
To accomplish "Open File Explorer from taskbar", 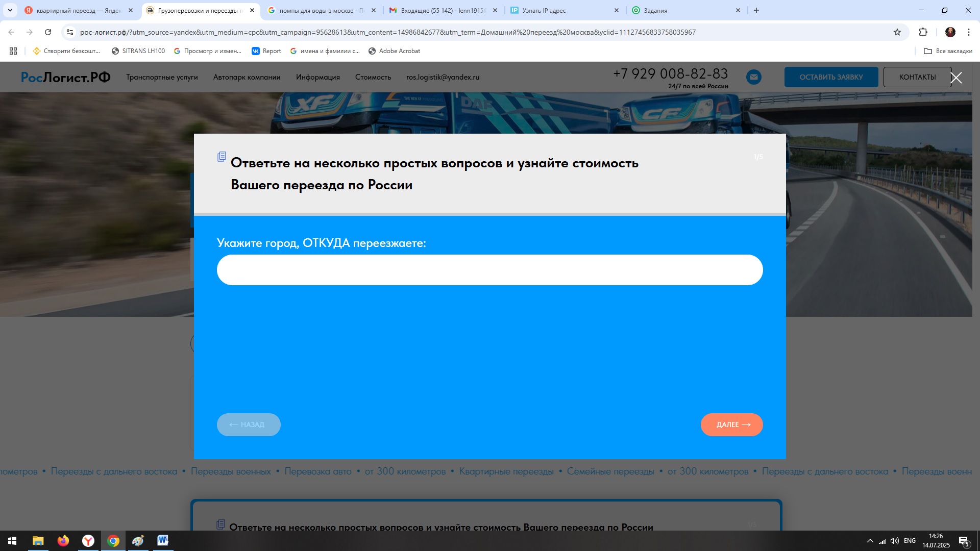I will coord(38,541).
